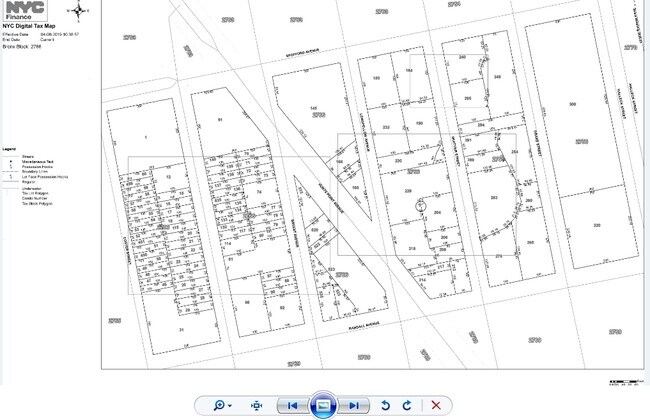This screenshot has width=650, height=420.
Task: Select lot 300 parcel label
Action: [x=573, y=104]
